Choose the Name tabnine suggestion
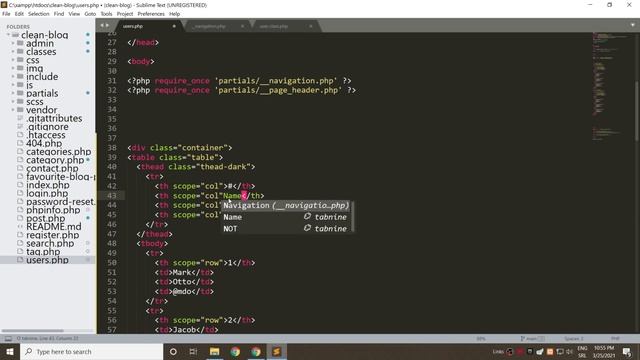640x360 pixels. point(286,217)
